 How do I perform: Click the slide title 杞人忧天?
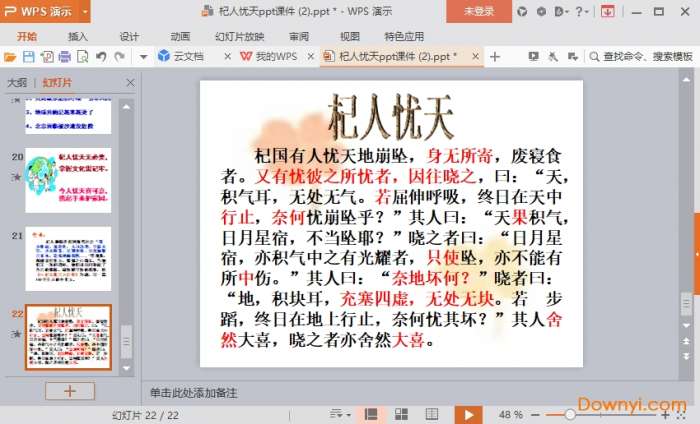[x=391, y=117]
